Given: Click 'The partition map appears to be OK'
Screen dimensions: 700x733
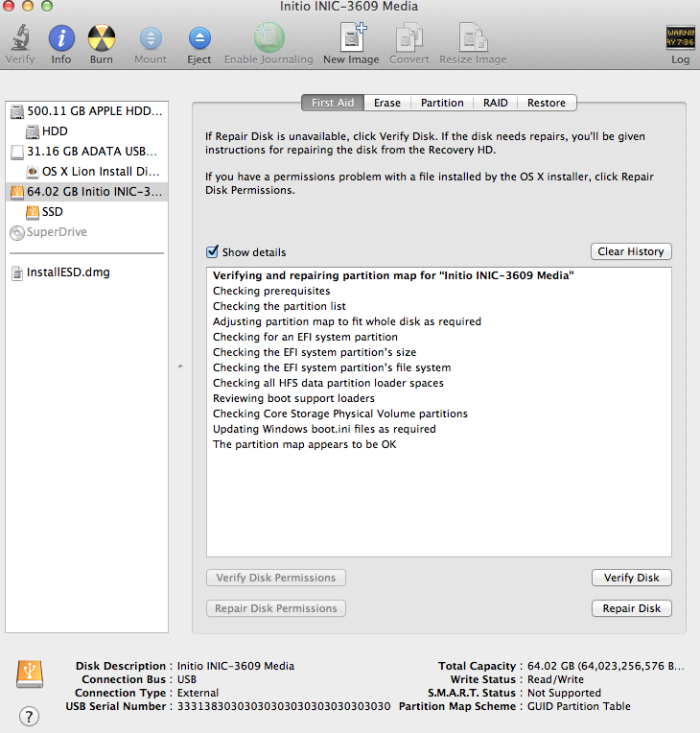Looking at the screenshot, I should [x=304, y=444].
